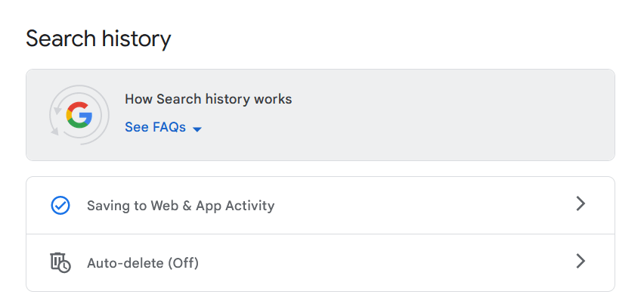
Task: Select the Auto-delete (Off) label
Action: [x=143, y=263]
